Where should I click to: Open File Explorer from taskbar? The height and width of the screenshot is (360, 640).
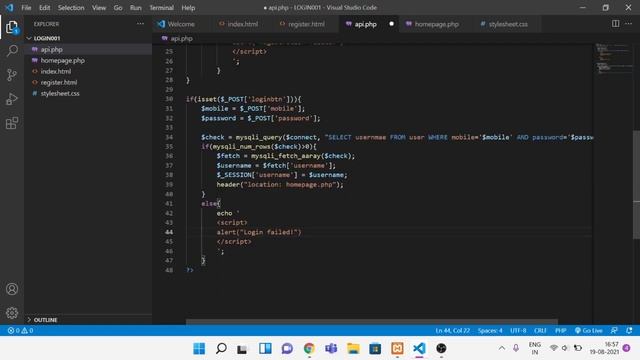coord(353,348)
